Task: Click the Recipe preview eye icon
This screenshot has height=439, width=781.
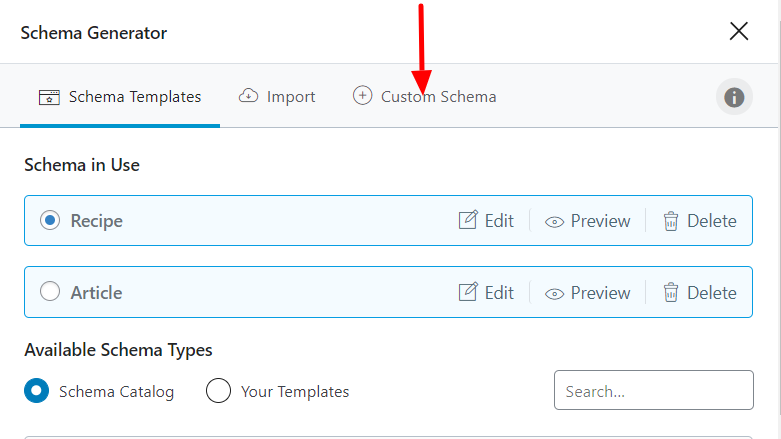Action: (554, 222)
